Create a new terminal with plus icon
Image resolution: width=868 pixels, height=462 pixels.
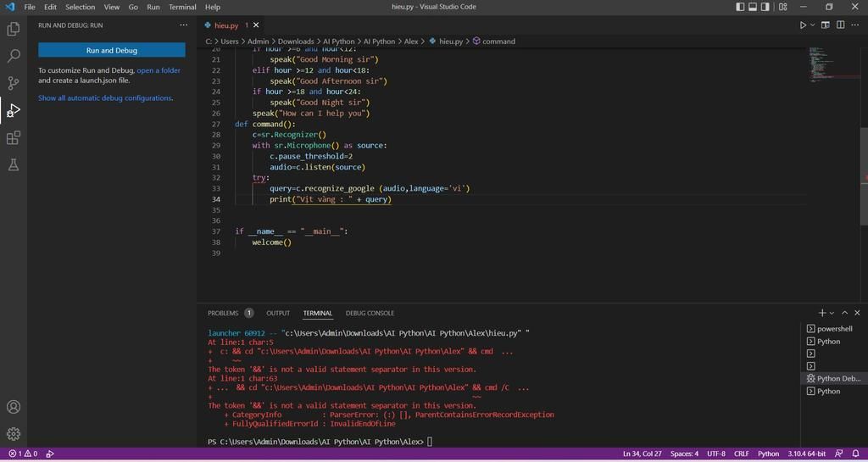coord(822,313)
